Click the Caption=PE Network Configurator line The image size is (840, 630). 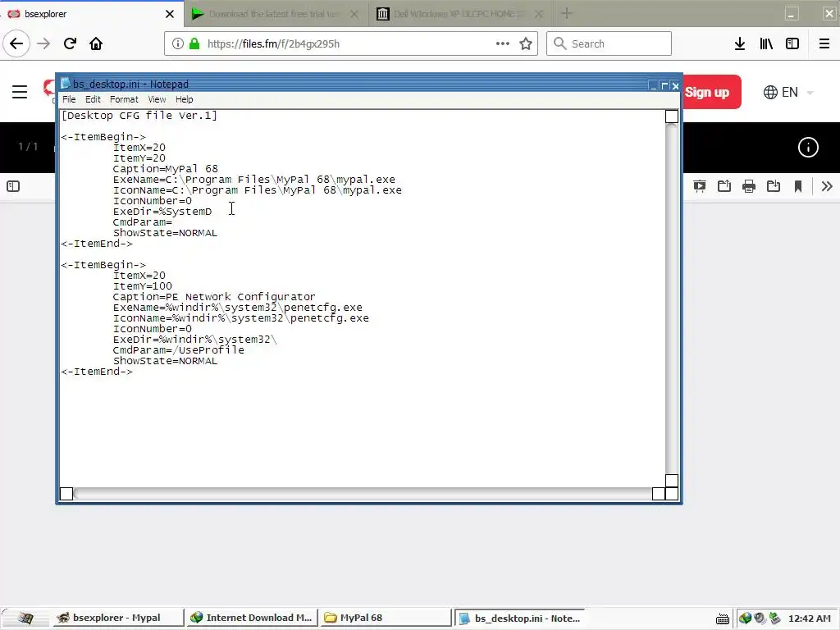(x=214, y=297)
